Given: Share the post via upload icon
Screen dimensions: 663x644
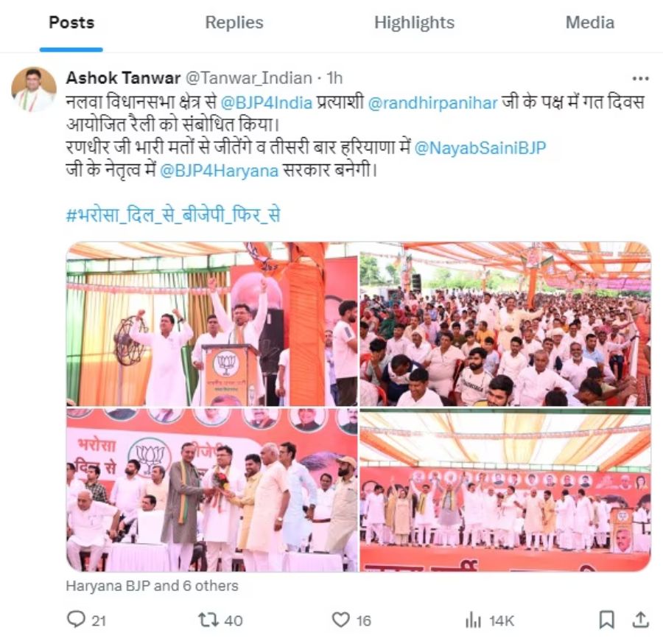Looking at the screenshot, I should [641, 620].
